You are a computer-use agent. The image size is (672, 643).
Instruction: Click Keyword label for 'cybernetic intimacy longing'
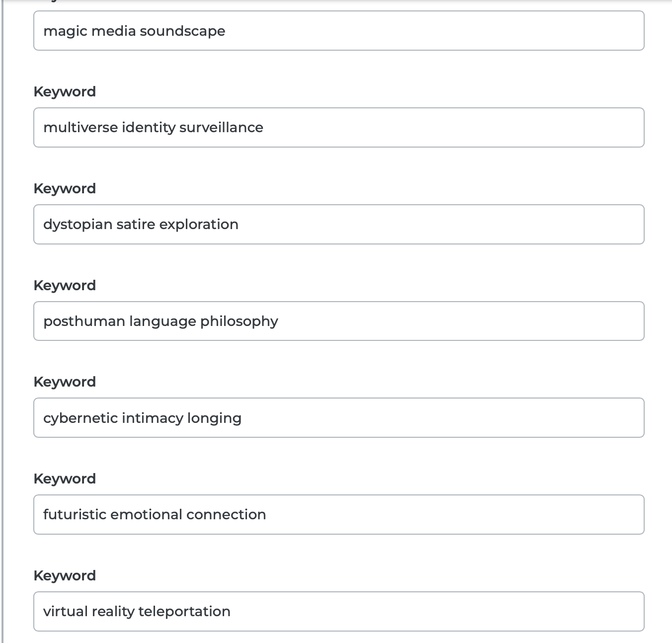[65, 382]
